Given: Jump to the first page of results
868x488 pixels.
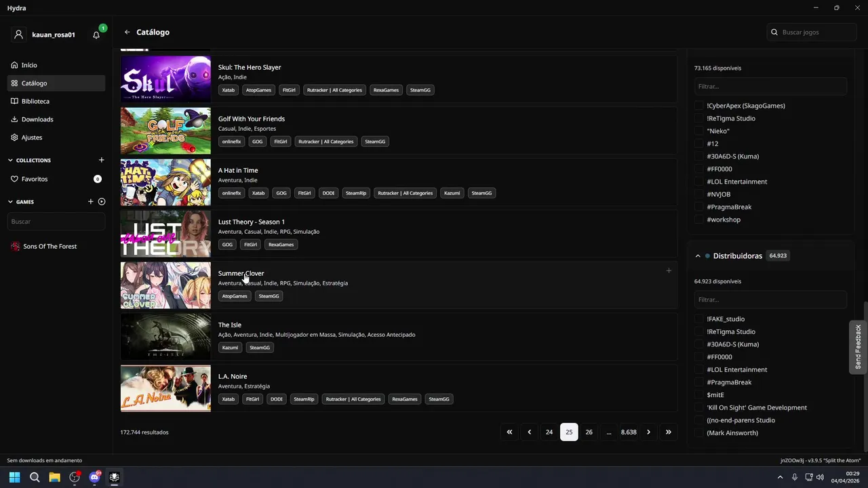Looking at the screenshot, I should pos(509,432).
